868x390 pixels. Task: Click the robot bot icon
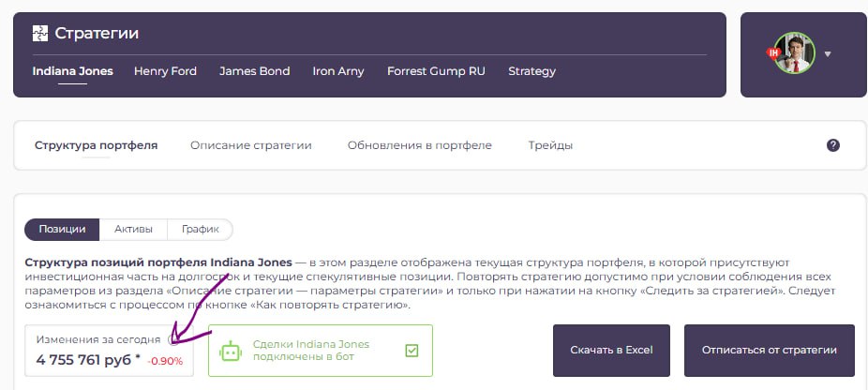click(231, 351)
